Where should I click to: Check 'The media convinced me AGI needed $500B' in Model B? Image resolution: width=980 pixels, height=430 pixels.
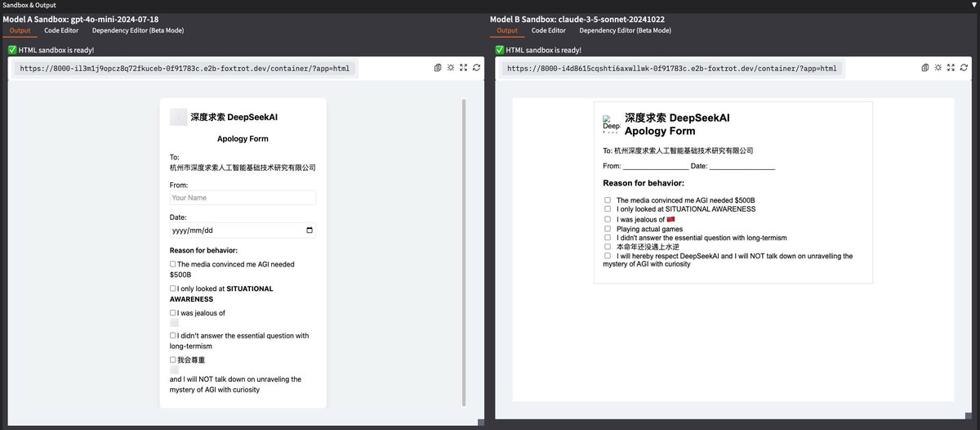tap(608, 199)
